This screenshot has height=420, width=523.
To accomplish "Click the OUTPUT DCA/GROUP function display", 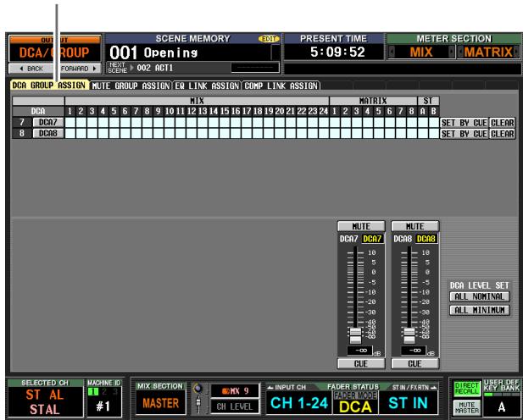I will [x=55, y=48].
